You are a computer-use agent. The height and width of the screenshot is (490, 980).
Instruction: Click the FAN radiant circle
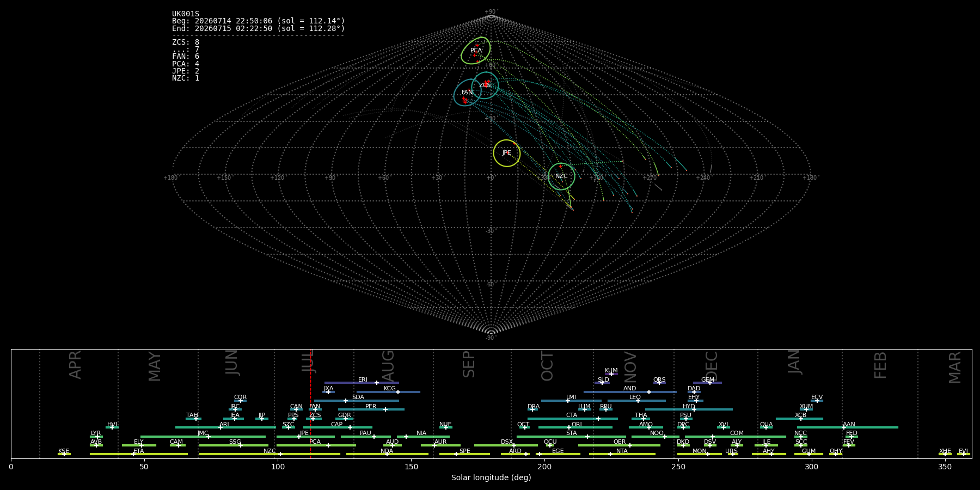[468, 93]
